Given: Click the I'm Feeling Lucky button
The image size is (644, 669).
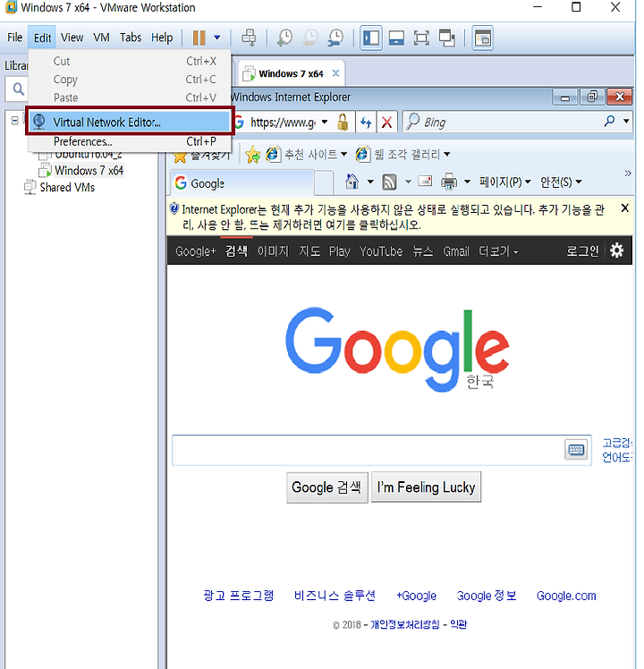Looking at the screenshot, I should [x=426, y=487].
